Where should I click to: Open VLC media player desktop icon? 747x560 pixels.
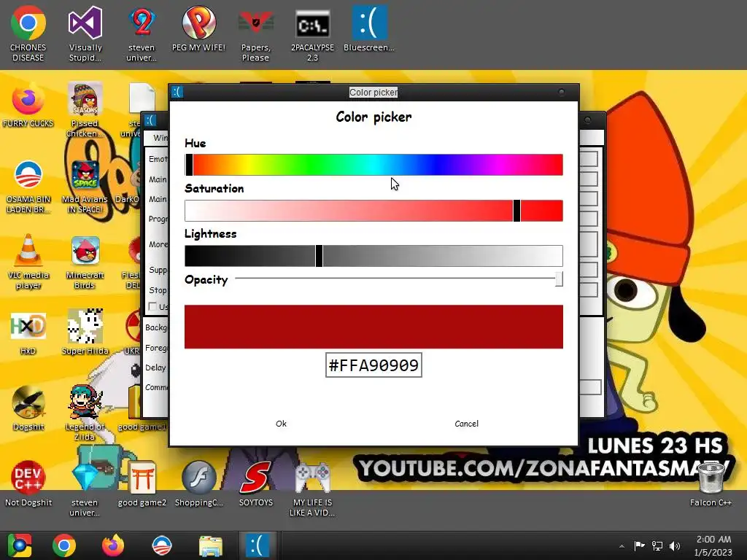(28, 262)
